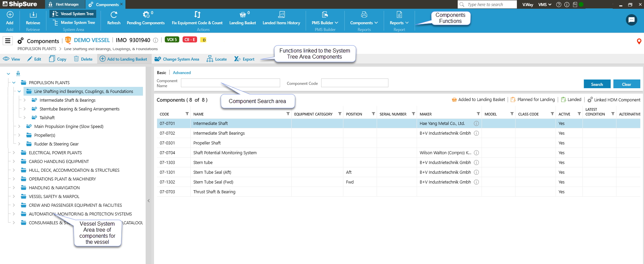The height and width of the screenshot is (264, 644).
Task: Collapse the PROPULSION PLANTS tree node
Action: point(14,82)
